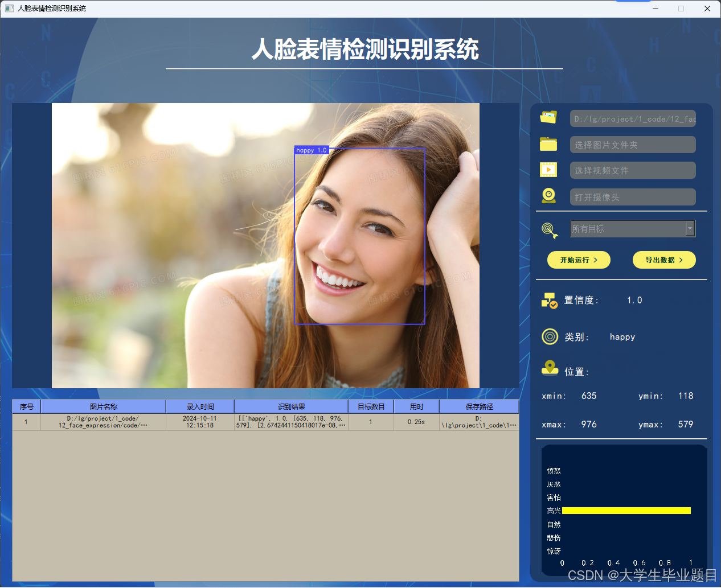Click the 目标数目 column header

pyautogui.click(x=371, y=406)
